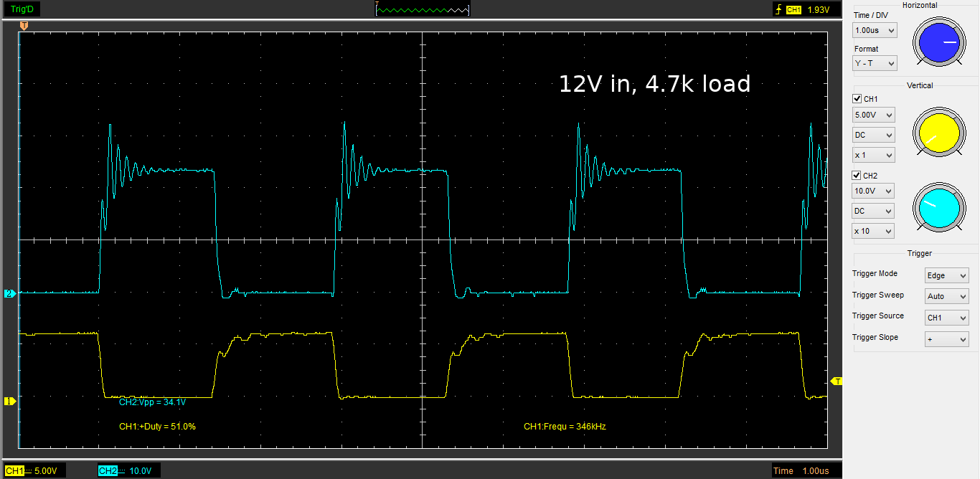The height and width of the screenshot is (479, 980).
Task: Open the CH1 x 1 probe dropdown
Action: (873, 155)
